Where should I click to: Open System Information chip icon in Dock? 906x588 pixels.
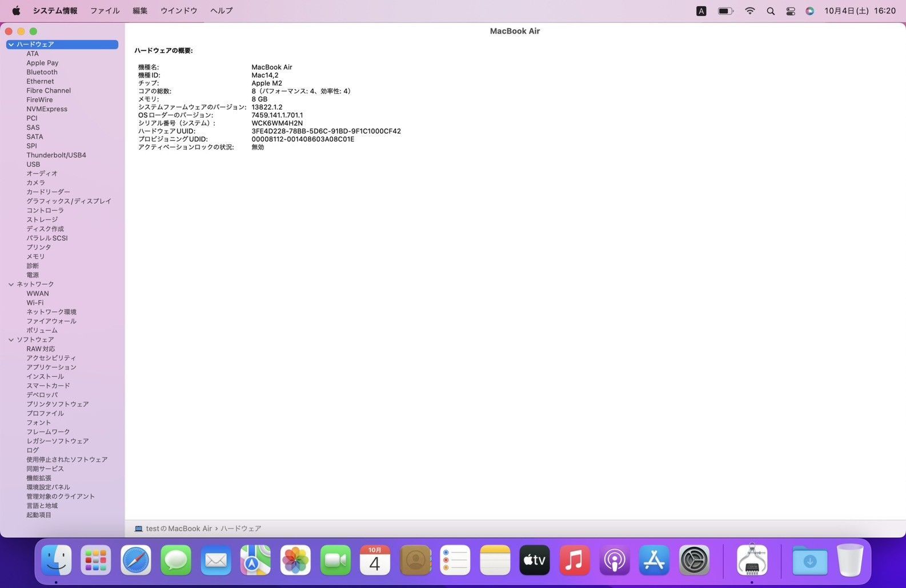pyautogui.click(x=752, y=561)
